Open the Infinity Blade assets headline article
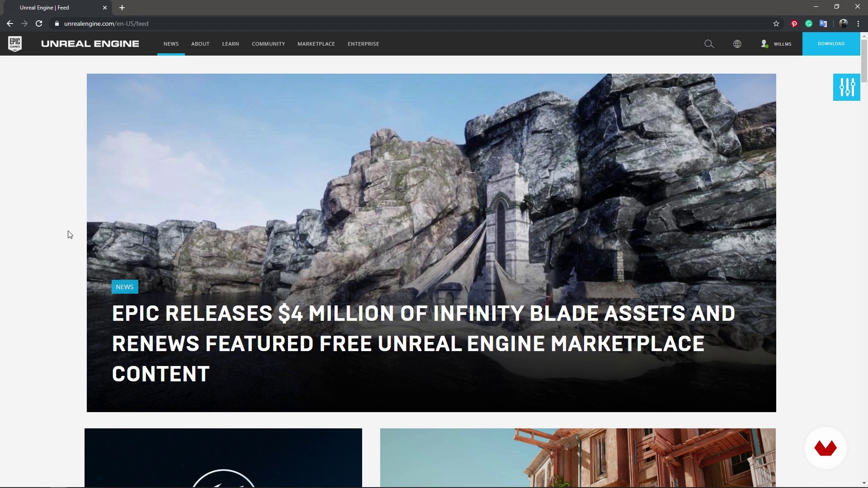This screenshot has width=868, height=488. point(424,343)
